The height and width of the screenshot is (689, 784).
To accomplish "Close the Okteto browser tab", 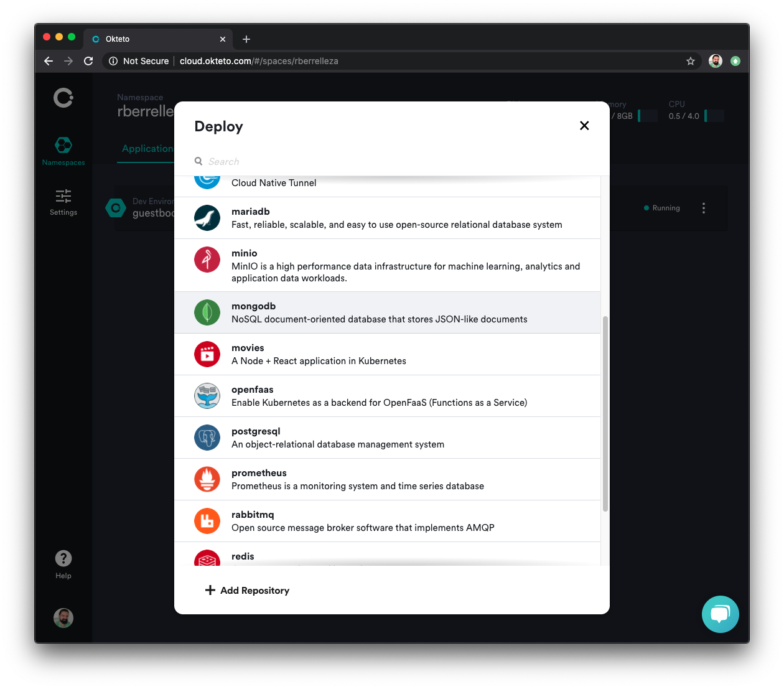I will [223, 39].
